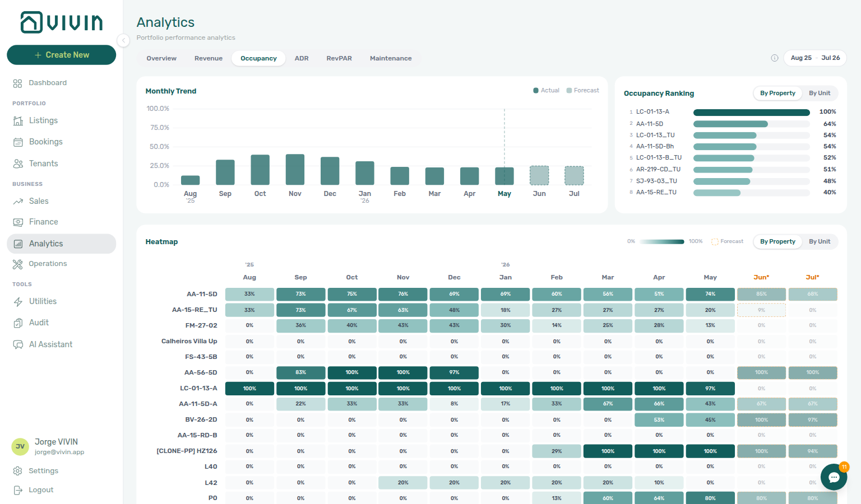This screenshot has height=504, width=861.
Task: Click AA-15-RE_TU 9% Jun forecast cell
Action: click(761, 310)
